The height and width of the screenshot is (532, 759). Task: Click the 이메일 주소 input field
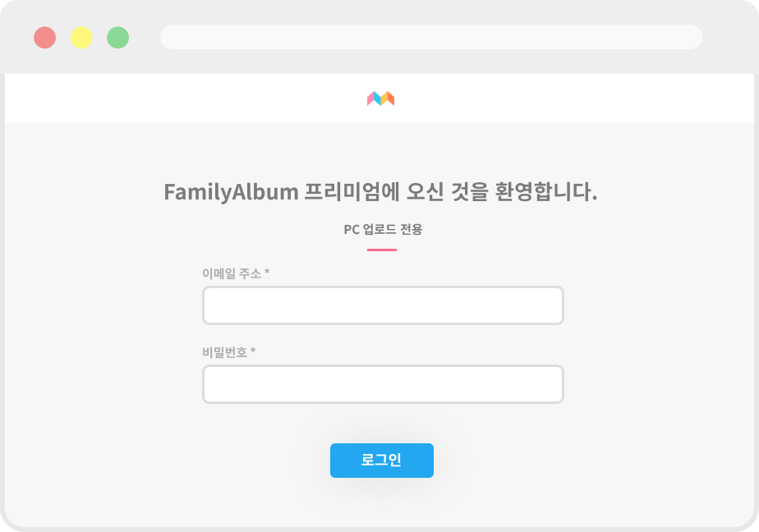[x=383, y=305]
